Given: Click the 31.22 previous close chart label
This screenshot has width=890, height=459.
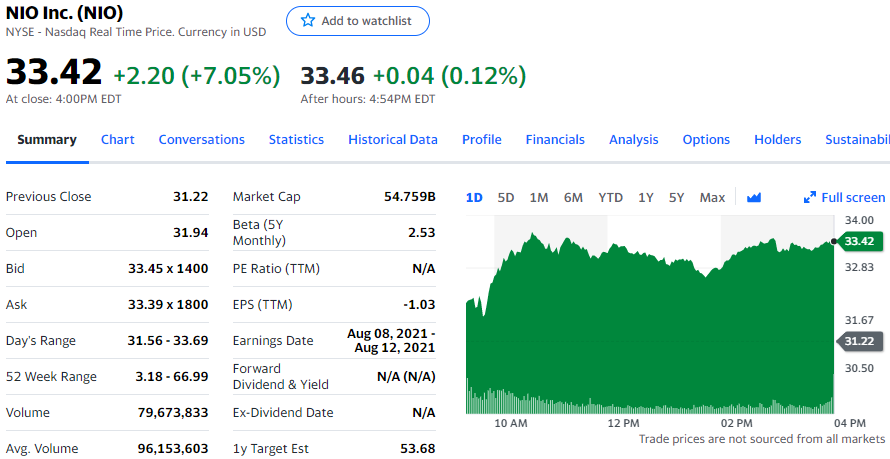Looking at the screenshot, I should click(859, 341).
